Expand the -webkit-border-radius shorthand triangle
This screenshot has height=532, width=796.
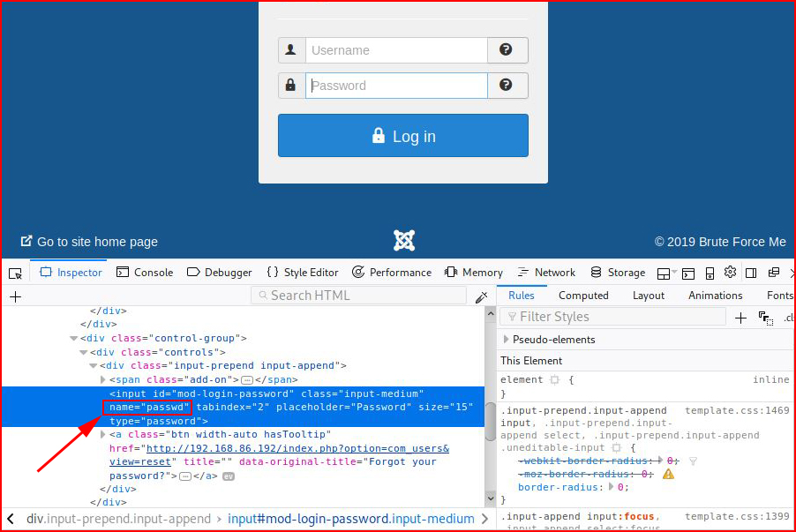pyautogui.click(x=660, y=461)
